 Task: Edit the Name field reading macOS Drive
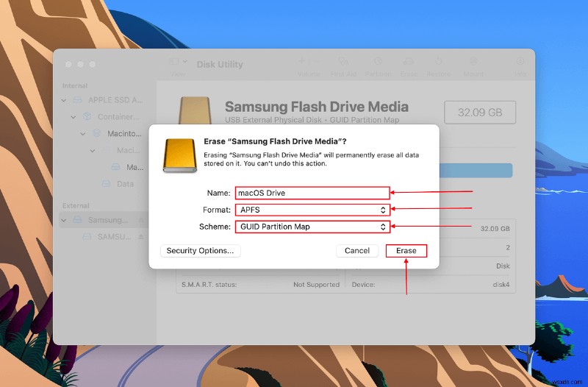[x=312, y=193]
